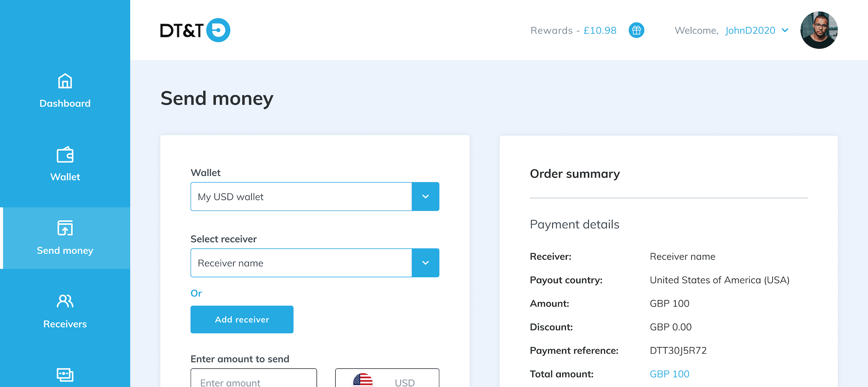The image size is (868, 387).
Task: Open the JohnD2020 account chevron
Action: pos(785,31)
